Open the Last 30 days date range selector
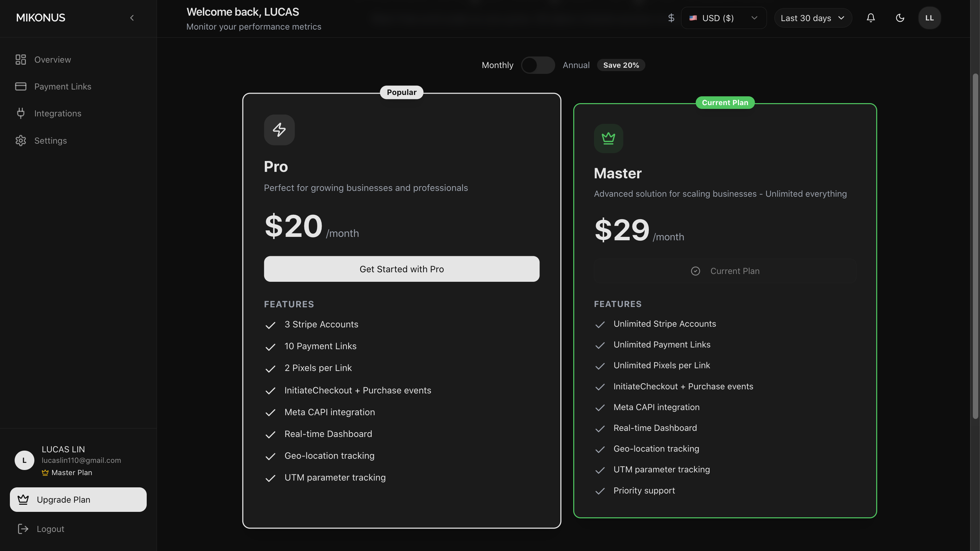Viewport: 980px width, 551px height. (813, 18)
